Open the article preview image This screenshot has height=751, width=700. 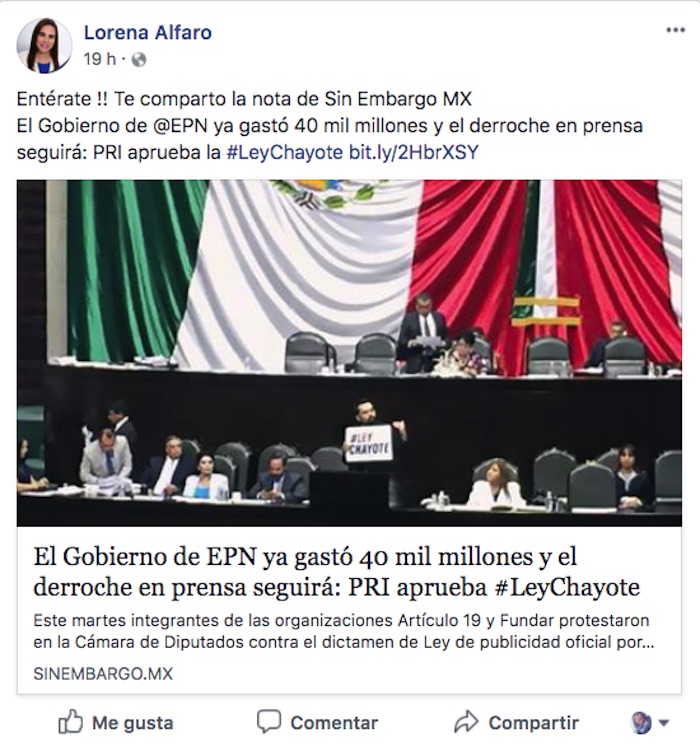pos(349,353)
